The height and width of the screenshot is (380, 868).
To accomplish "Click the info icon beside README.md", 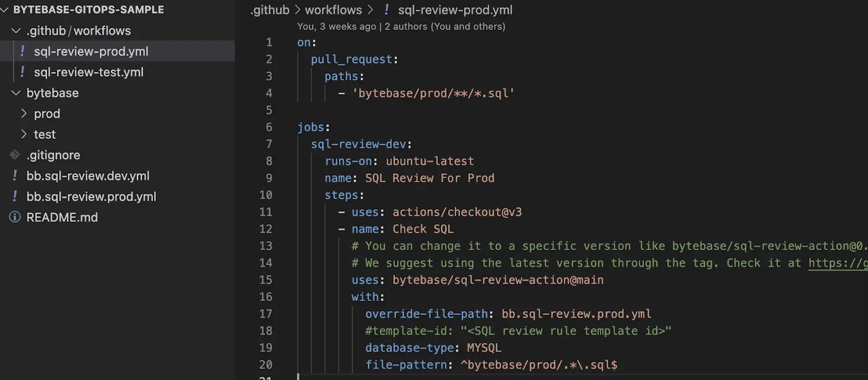I will (15, 217).
